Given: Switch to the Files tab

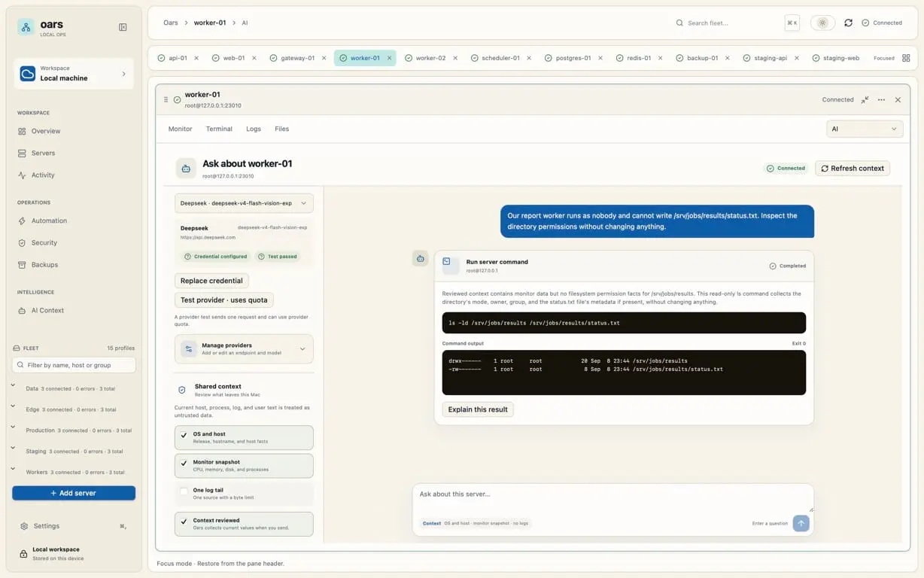Looking at the screenshot, I should tap(282, 129).
